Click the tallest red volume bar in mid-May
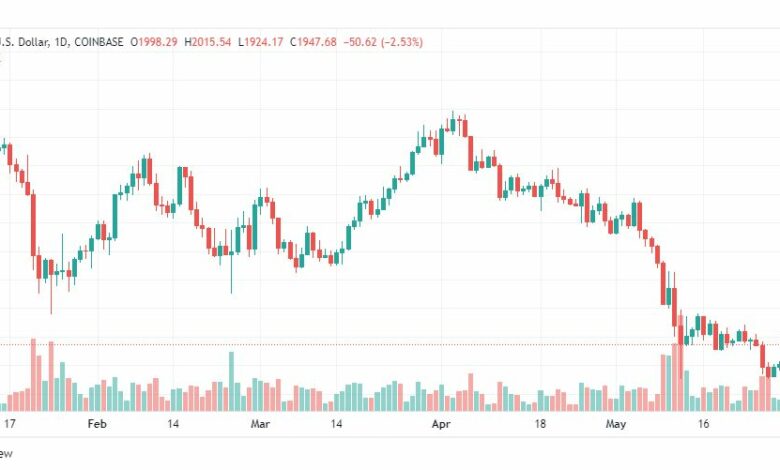The height and width of the screenshot is (470, 780). (681, 363)
